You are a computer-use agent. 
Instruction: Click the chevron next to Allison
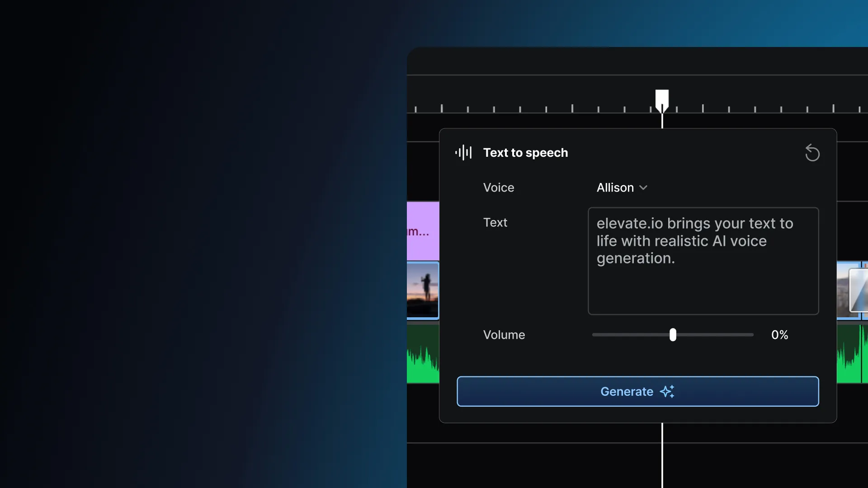643,188
